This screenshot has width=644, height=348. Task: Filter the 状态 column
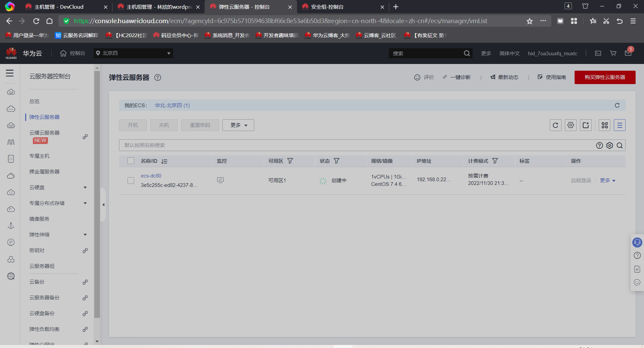[336, 161]
